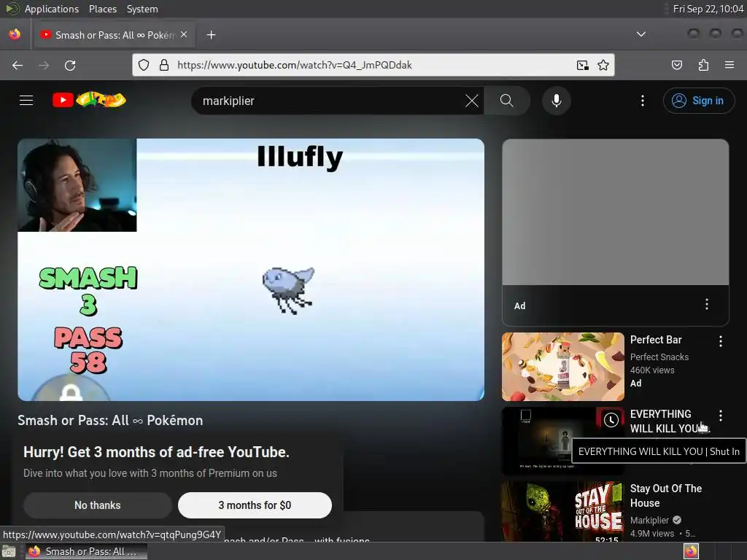Bookmark this page with star icon
Viewport: 747px width, 560px height.
click(x=603, y=65)
